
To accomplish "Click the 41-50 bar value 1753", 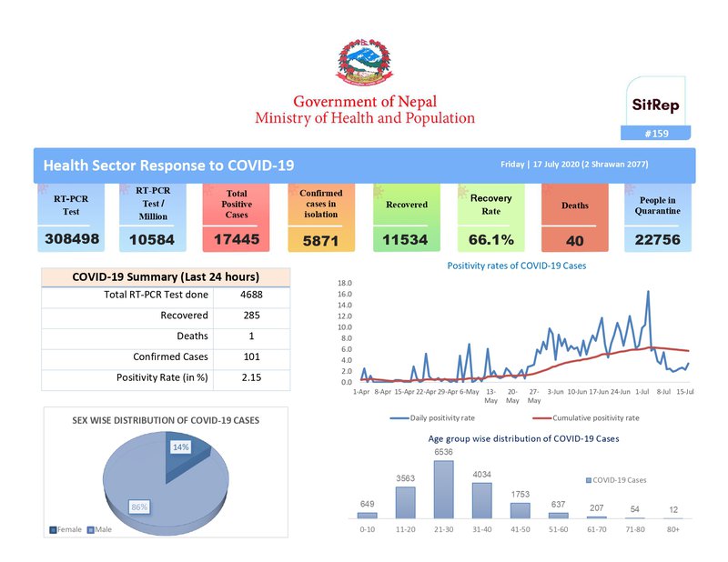I will [x=520, y=494].
